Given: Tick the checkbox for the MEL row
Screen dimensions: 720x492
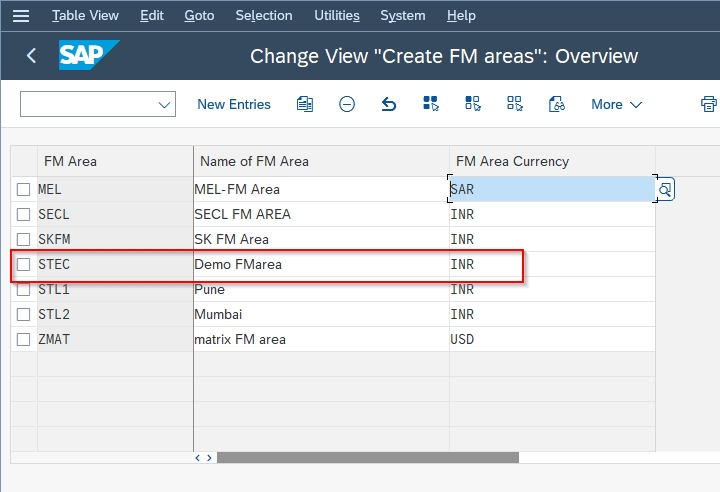Looking at the screenshot, I should pos(24,190).
